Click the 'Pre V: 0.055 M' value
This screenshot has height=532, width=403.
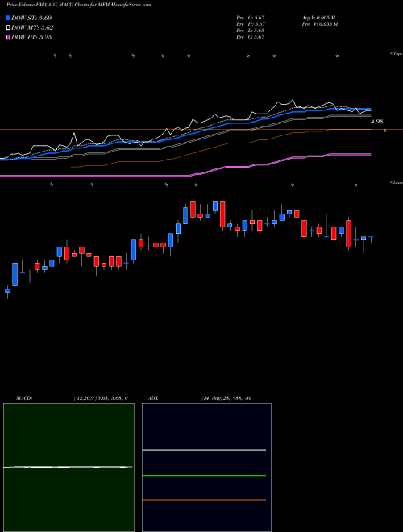click(x=319, y=24)
